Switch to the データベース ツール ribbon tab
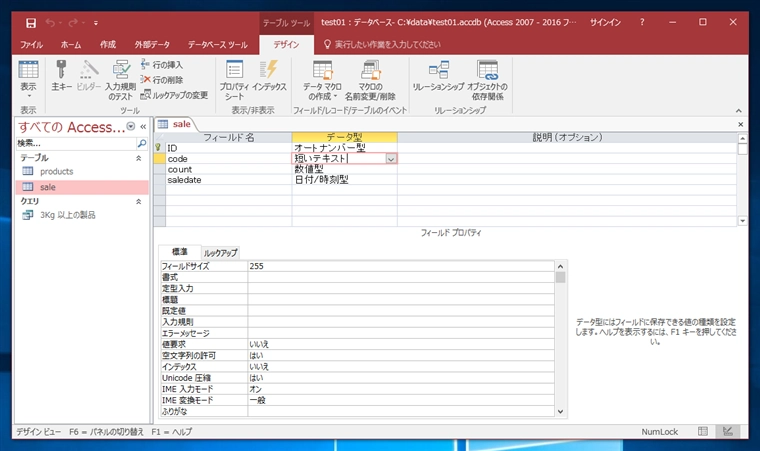760x451 pixels. tap(218, 45)
